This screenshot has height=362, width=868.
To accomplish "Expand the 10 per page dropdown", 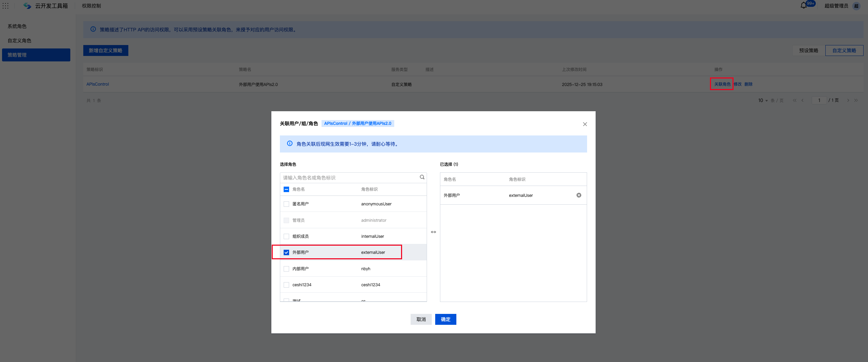I will point(763,100).
